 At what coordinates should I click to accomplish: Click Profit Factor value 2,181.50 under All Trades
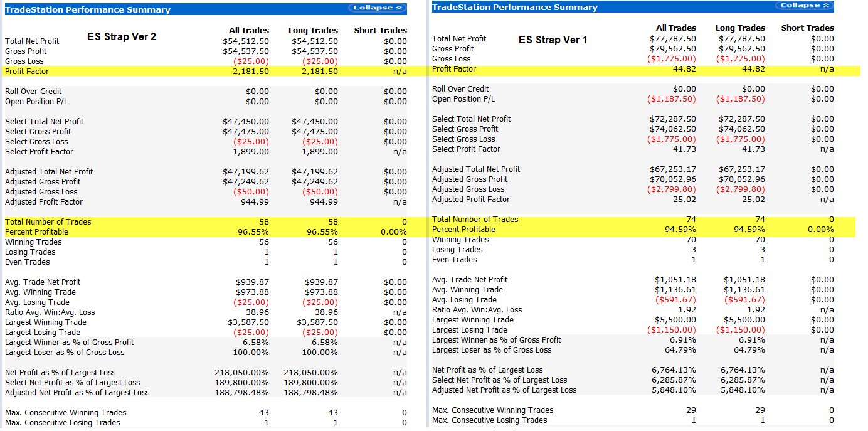pyautogui.click(x=250, y=71)
